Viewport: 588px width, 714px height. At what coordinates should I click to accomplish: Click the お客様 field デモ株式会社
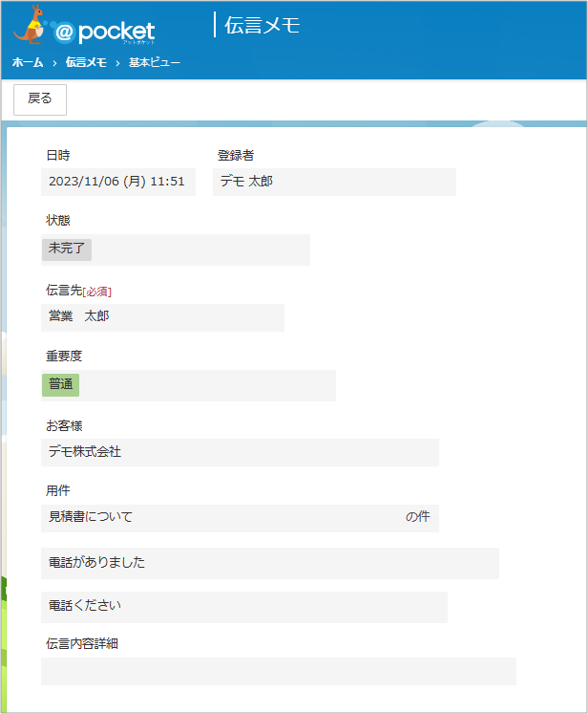pos(240,452)
